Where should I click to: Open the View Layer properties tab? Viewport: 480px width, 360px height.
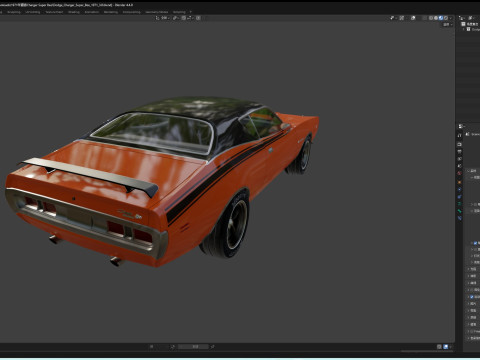[x=459, y=159]
